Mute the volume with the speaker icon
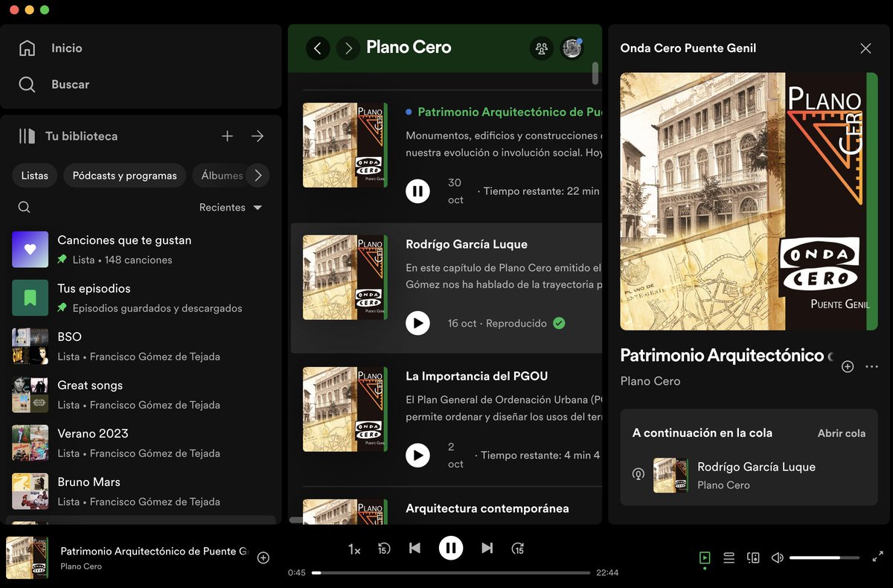This screenshot has height=588, width=893. 778,557
